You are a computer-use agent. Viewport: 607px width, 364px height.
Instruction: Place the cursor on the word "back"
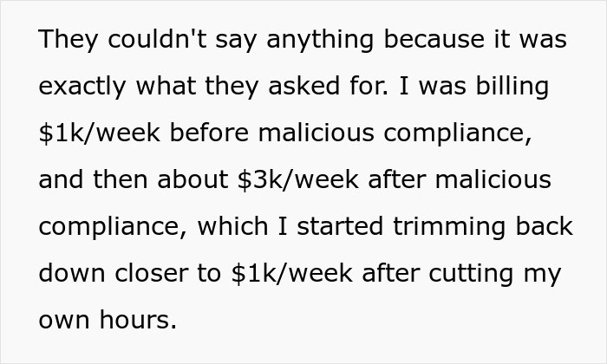544,226
